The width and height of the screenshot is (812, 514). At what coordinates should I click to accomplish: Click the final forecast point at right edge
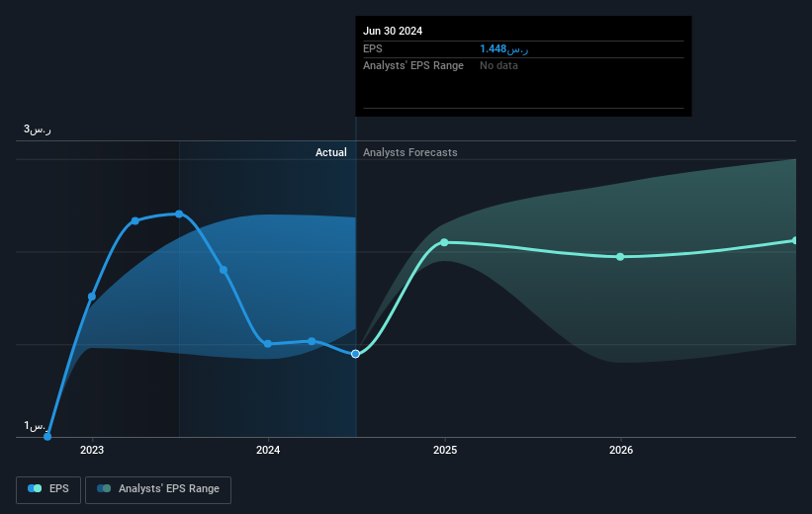[795, 241]
